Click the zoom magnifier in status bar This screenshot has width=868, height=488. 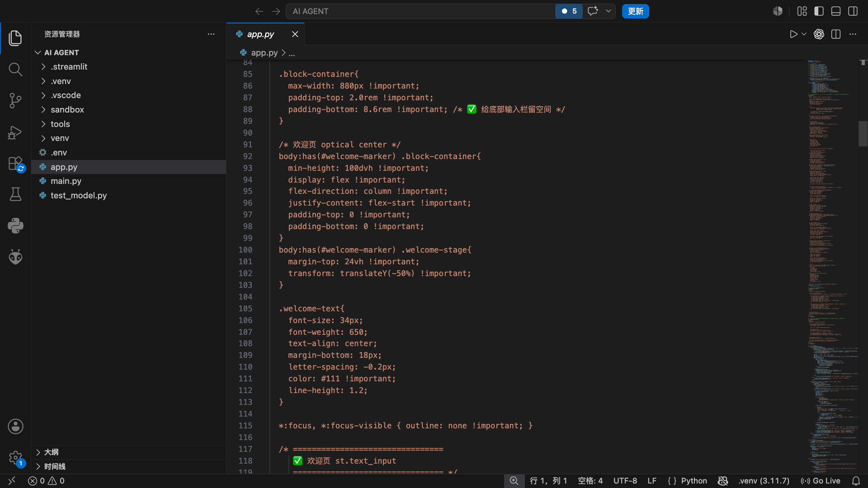tap(514, 481)
